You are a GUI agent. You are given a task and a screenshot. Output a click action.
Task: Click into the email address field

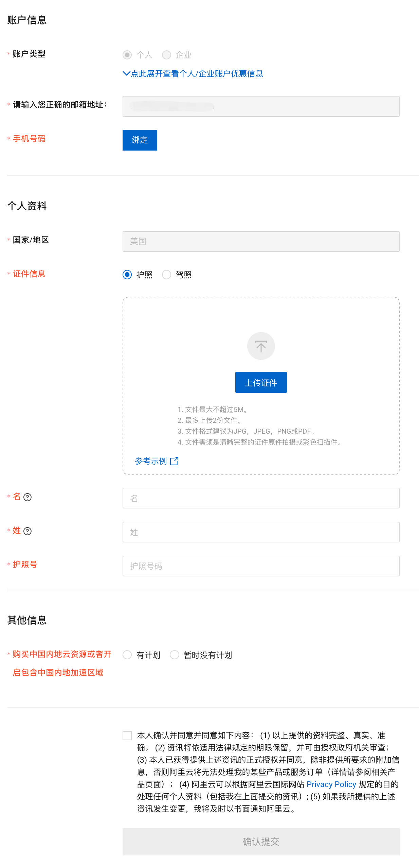tap(260, 106)
